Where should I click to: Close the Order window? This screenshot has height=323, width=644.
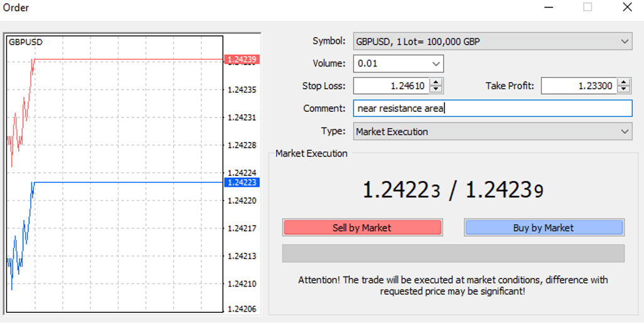click(x=627, y=7)
